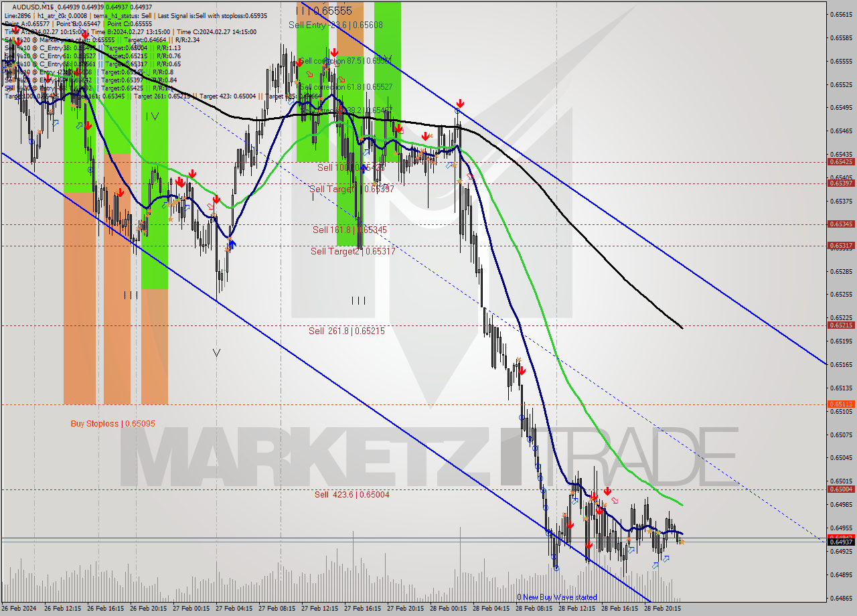Click the 0.65075 price axis label
The height and width of the screenshot is (616, 857).
coord(841,435)
